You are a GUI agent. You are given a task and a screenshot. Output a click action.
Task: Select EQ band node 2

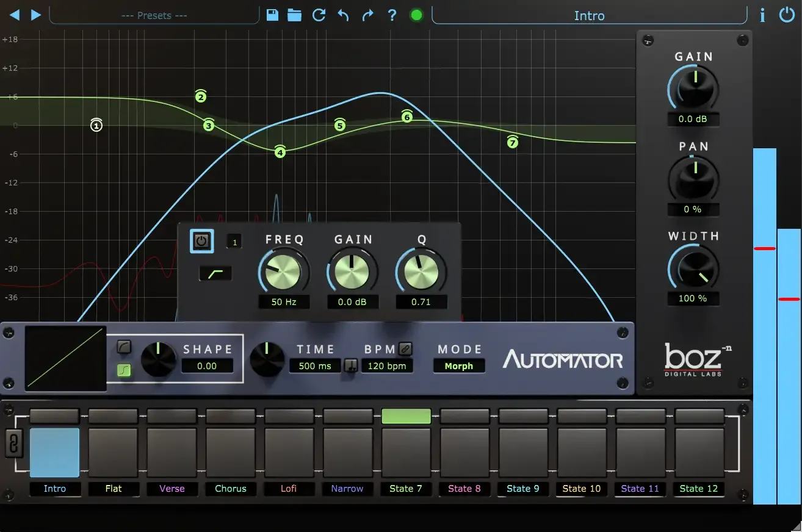(201, 96)
